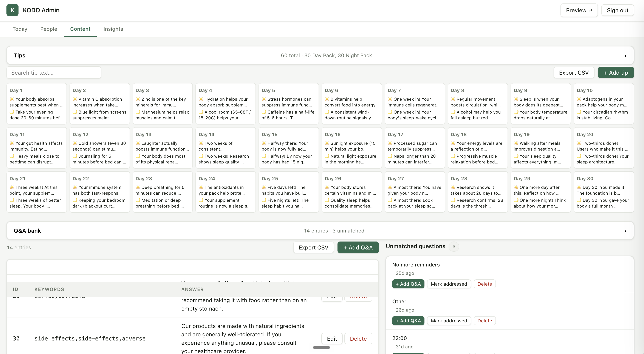Open the Preview external link button

tap(579, 10)
